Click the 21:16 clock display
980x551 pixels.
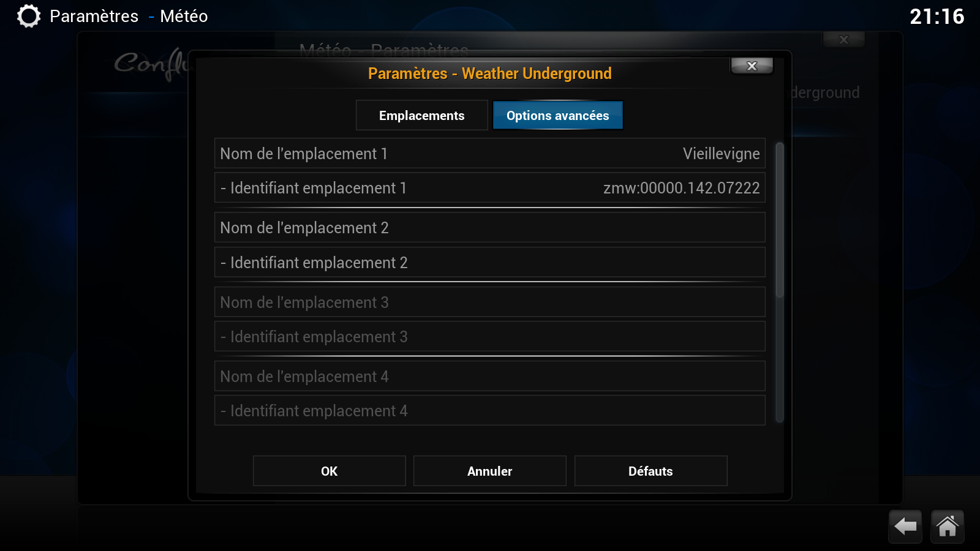(937, 17)
